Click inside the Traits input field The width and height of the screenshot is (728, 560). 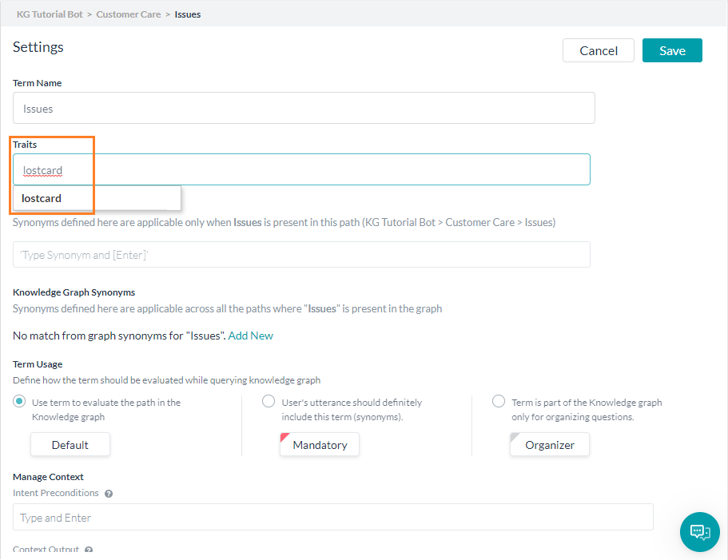coord(320,169)
